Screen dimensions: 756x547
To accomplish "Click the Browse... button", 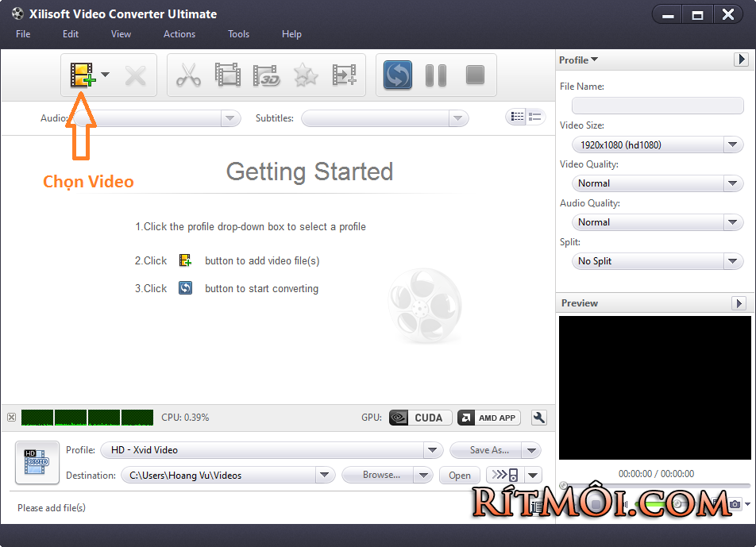I will 378,476.
